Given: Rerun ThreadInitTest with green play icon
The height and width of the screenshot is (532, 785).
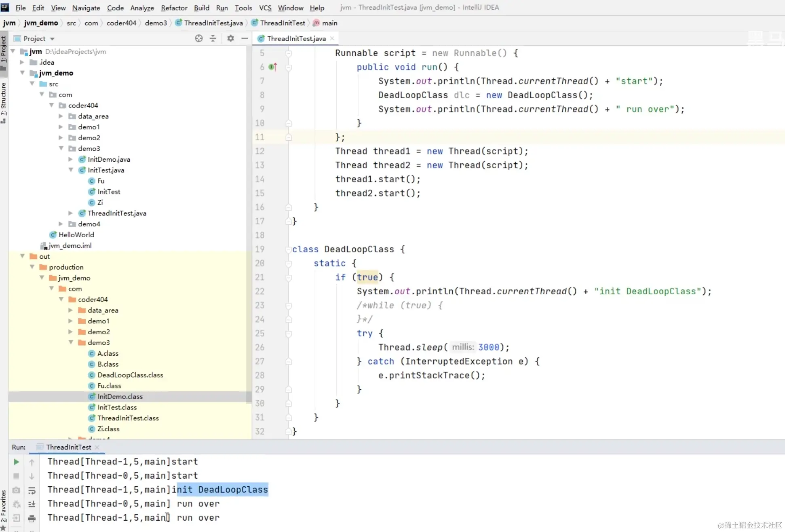Looking at the screenshot, I should [16, 462].
